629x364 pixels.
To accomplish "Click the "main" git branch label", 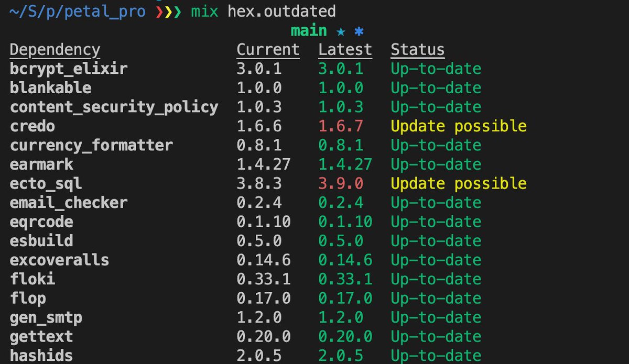I will tap(309, 31).
